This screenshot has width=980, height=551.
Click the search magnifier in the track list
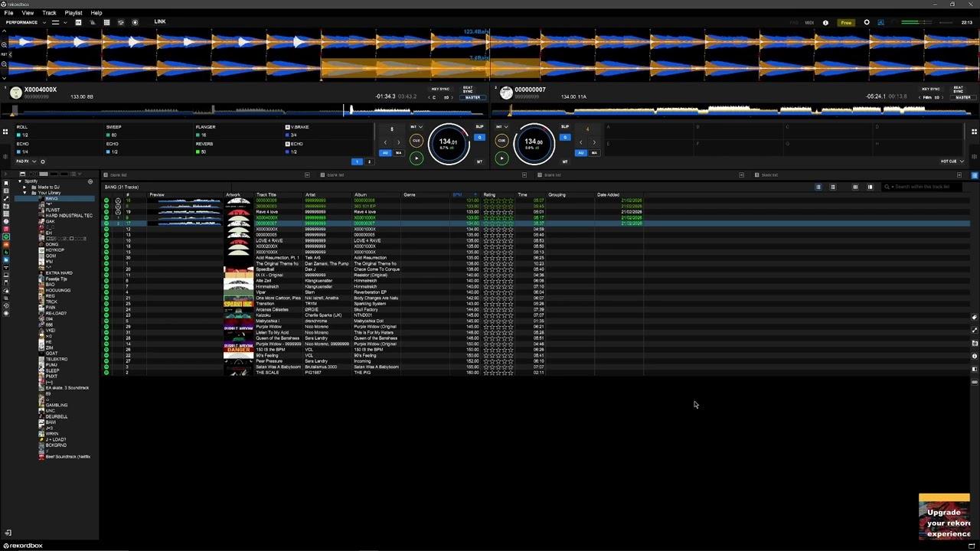point(887,187)
